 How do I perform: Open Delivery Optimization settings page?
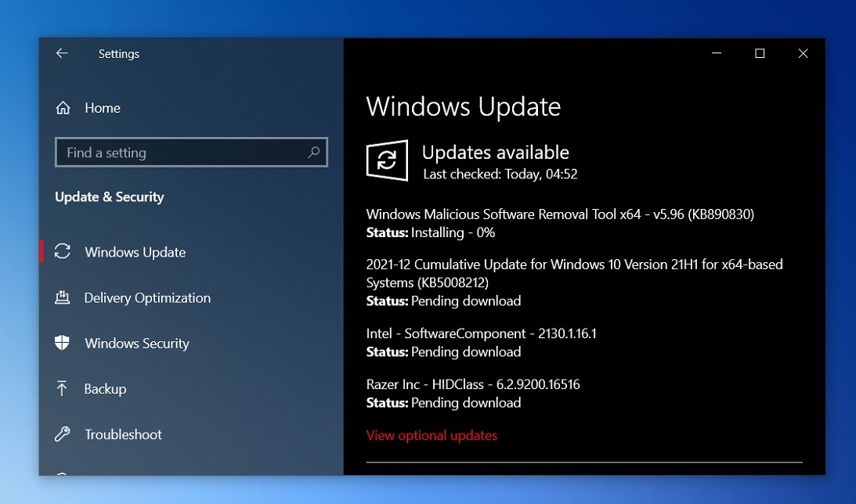(147, 298)
